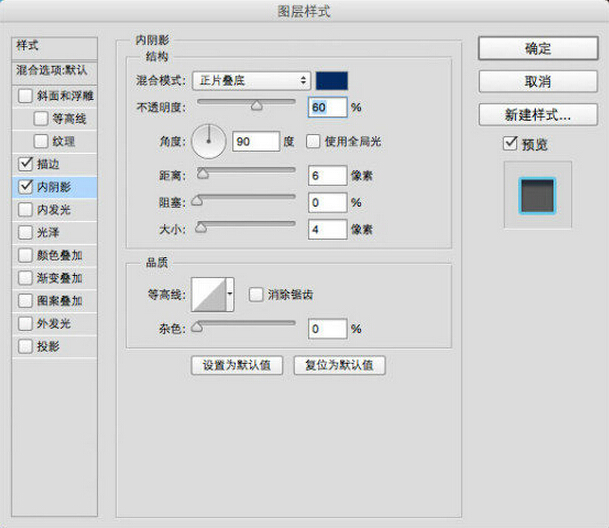The image size is (609, 528).
Task: Select the 光泽 style row label
Action: tap(48, 232)
